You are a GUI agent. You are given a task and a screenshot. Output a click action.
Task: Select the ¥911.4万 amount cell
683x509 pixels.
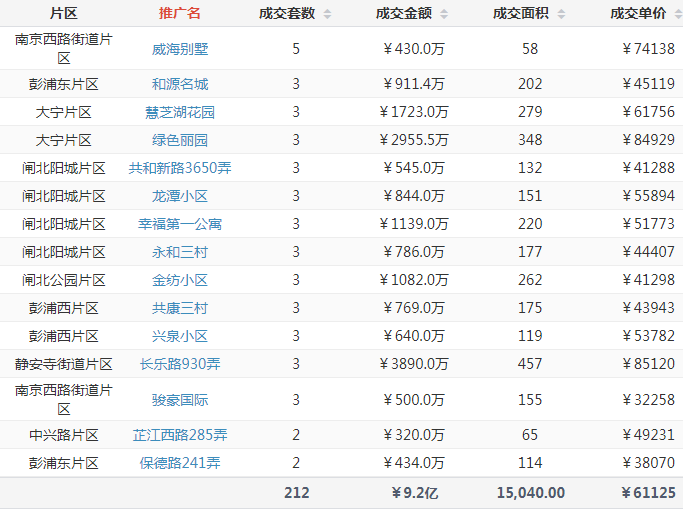413,84
